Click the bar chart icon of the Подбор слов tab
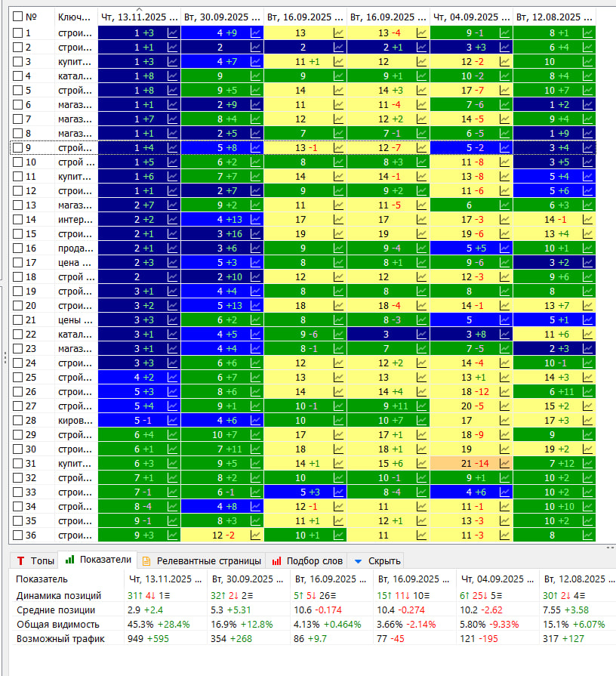The height and width of the screenshot is (676, 616). pos(276,561)
